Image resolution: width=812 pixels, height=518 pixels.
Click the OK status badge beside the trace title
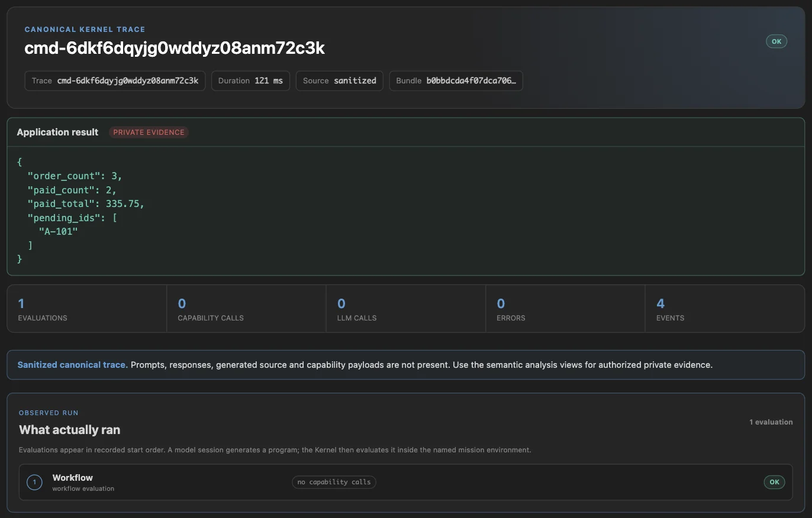pyautogui.click(x=776, y=41)
